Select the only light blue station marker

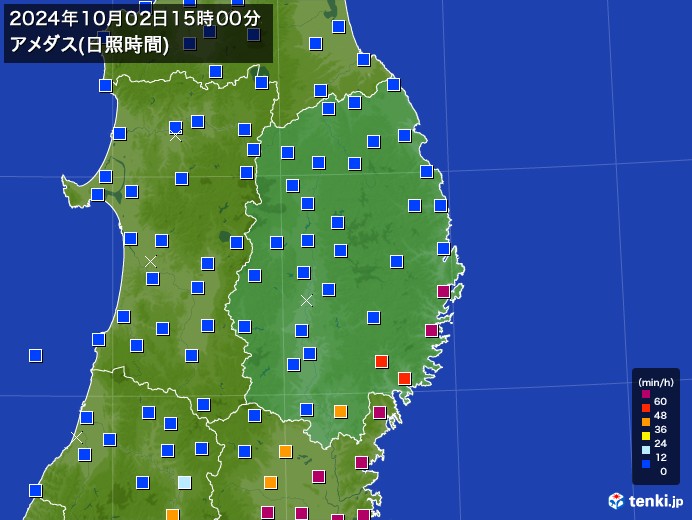184,482
